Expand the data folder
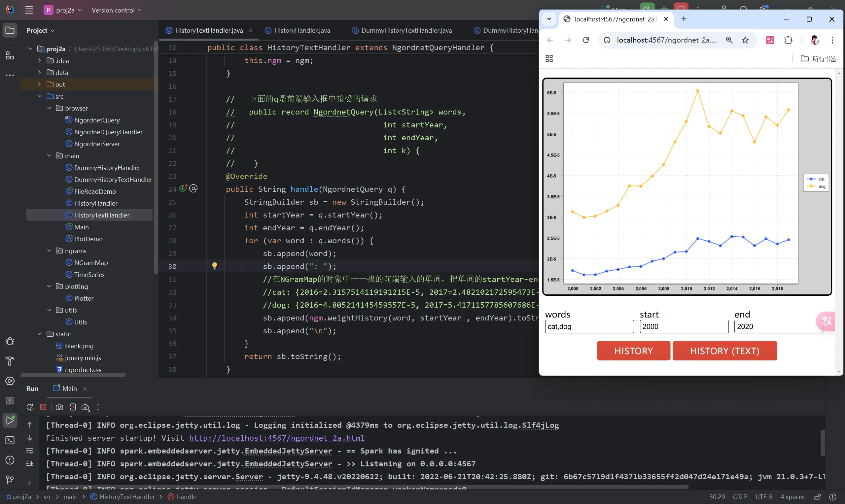Viewport: 845px width, 504px height. [39, 72]
